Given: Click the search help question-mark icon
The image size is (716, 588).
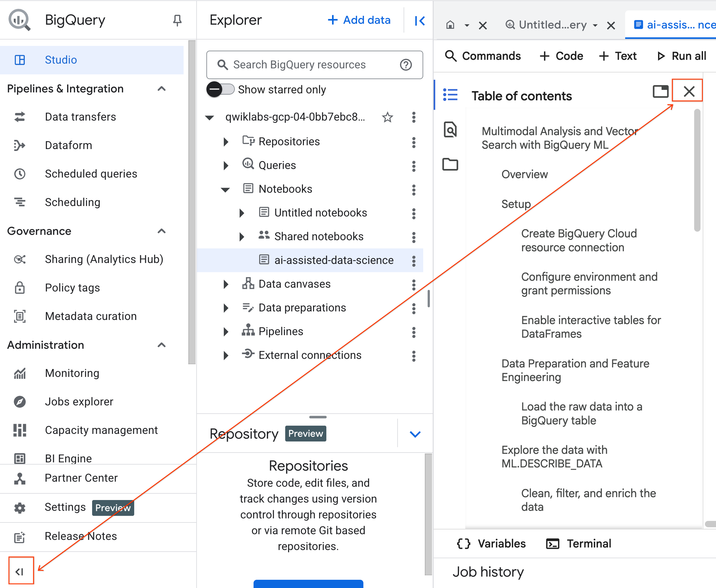Looking at the screenshot, I should point(406,65).
